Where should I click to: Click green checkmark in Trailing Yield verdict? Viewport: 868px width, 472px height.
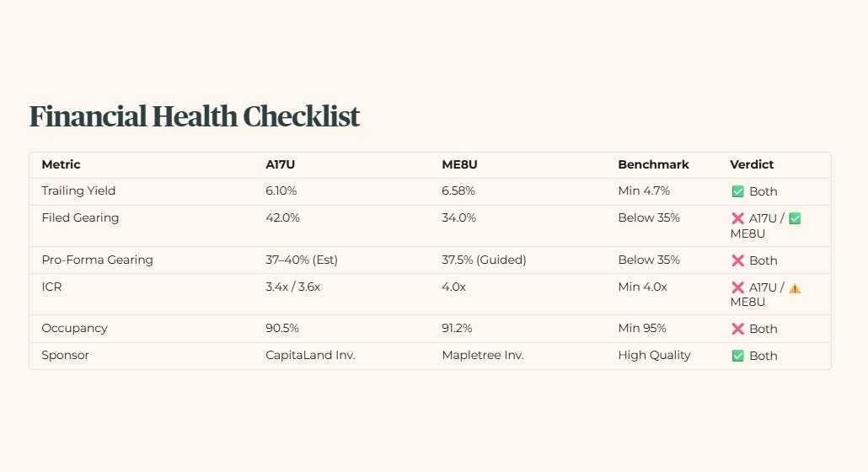tap(737, 191)
